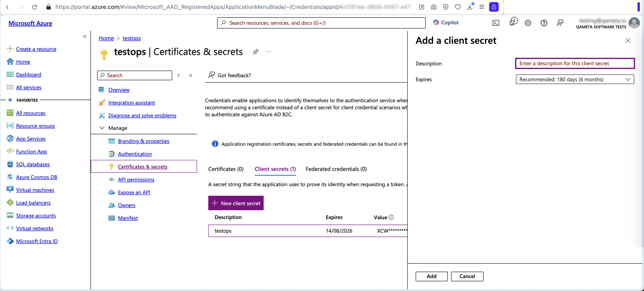Click the browser screenshot camera icon
The image size is (644, 291).
coord(434,7)
